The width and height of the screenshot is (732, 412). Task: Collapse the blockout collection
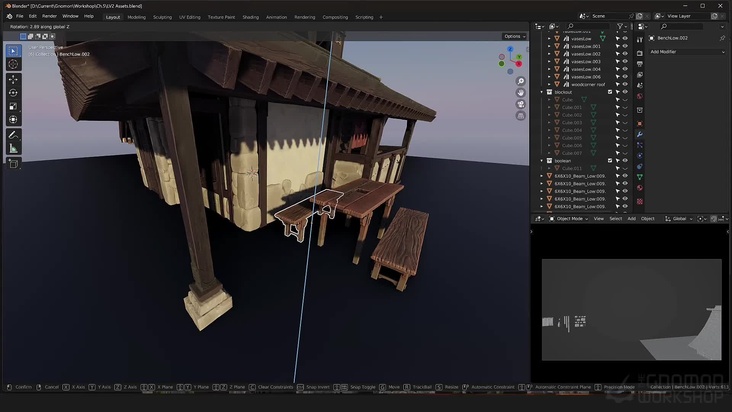coord(542,92)
